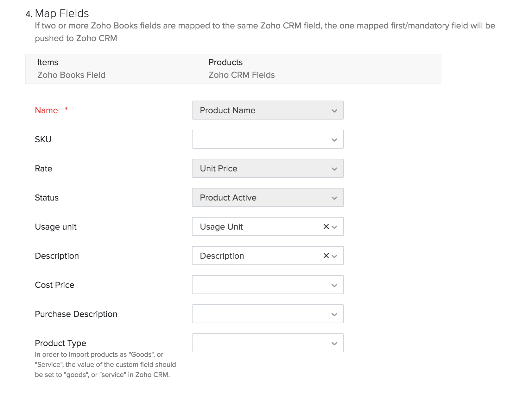The width and height of the screenshot is (532, 408).
Task: Open the Unit Price dropdown for Rate
Action: coord(268,169)
